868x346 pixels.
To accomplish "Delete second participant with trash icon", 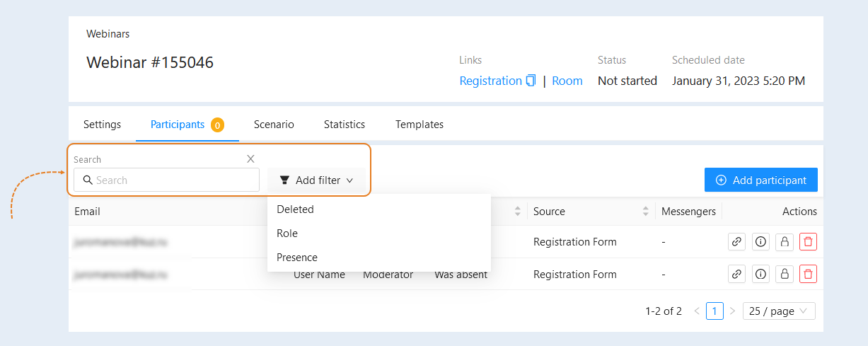I will (809, 274).
